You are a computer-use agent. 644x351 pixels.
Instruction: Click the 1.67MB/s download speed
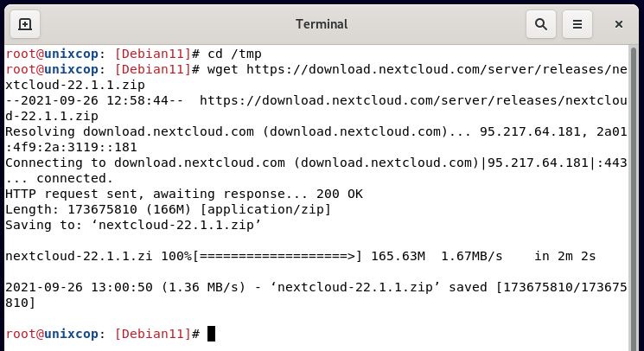472,256
